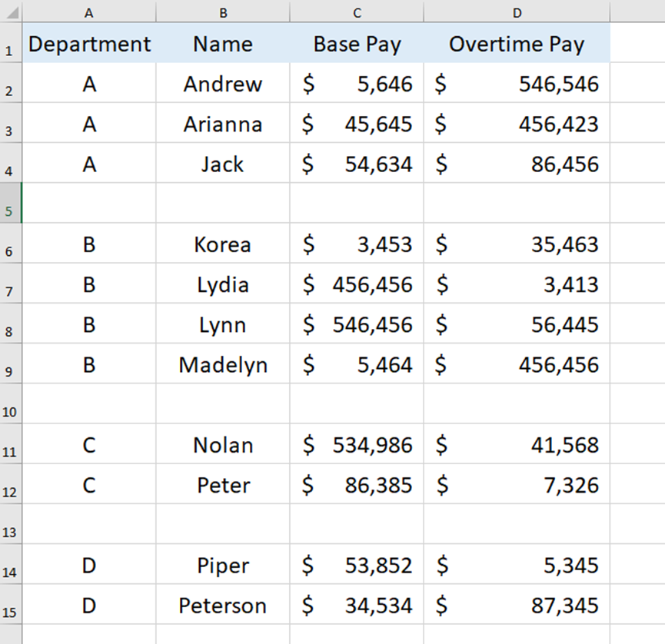Select column D header
This screenshot has width=665, height=644.
pos(517,13)
